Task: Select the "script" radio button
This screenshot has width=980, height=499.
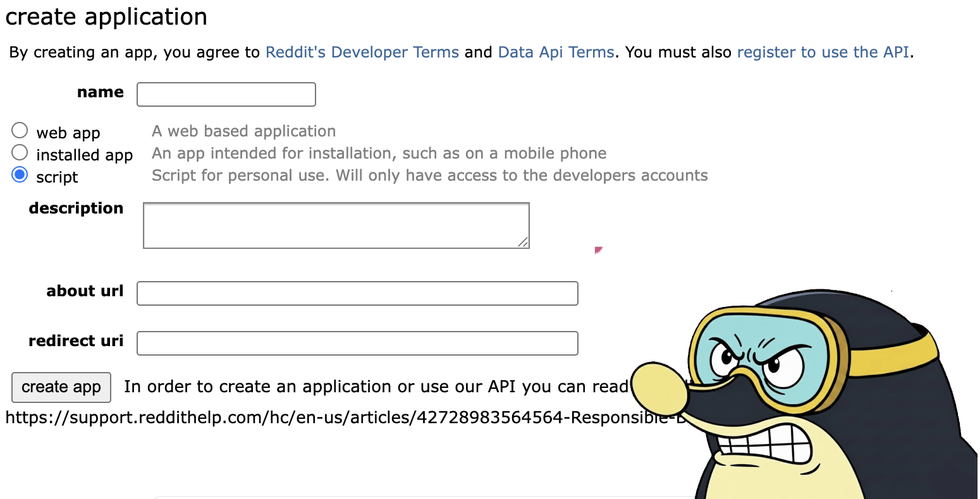Action: [20, 174]
